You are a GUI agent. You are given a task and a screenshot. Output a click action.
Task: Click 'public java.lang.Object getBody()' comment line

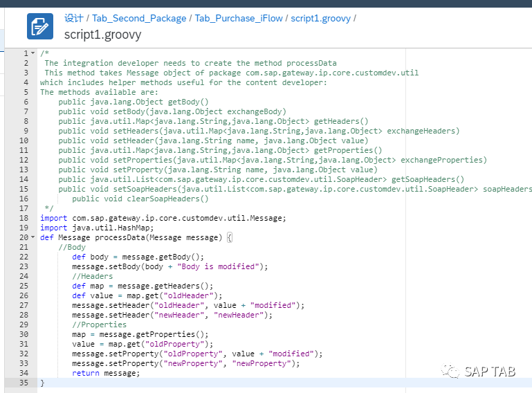coord(134,102)
